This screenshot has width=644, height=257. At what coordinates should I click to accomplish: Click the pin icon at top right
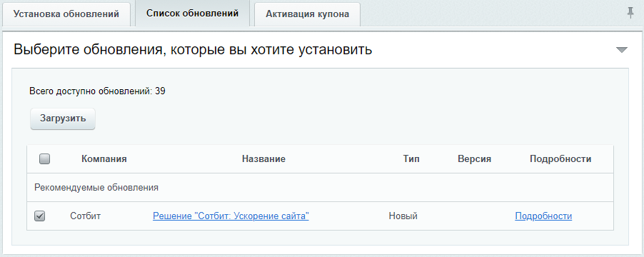tap(630, 13)
